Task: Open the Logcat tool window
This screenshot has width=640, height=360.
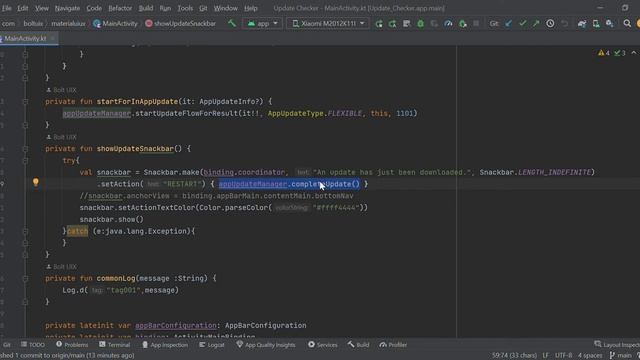Action: (211, 345)
